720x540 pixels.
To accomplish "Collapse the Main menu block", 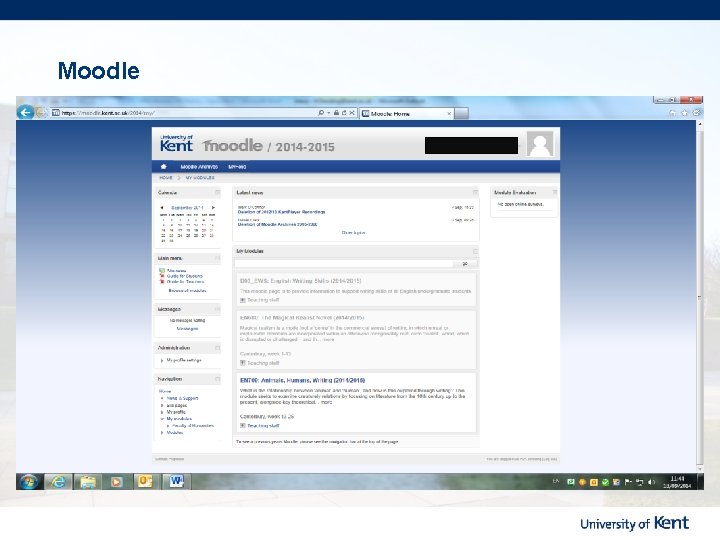I will (217, 259).
